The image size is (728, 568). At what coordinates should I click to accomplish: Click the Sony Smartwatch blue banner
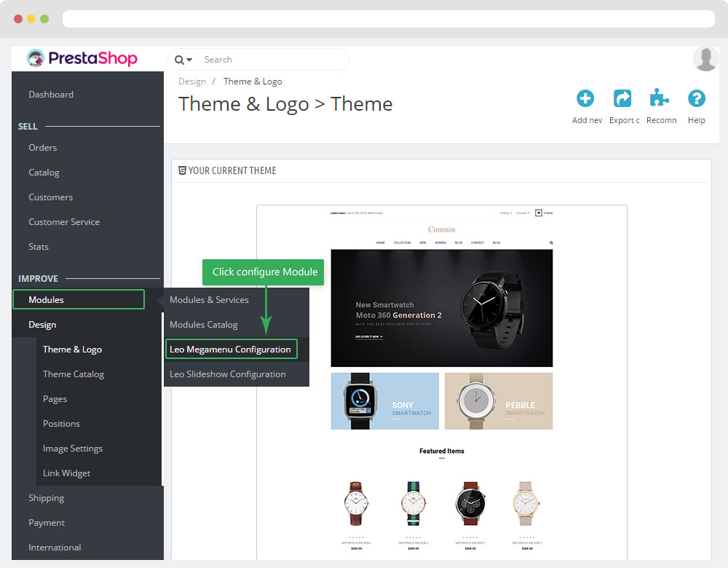385,401
